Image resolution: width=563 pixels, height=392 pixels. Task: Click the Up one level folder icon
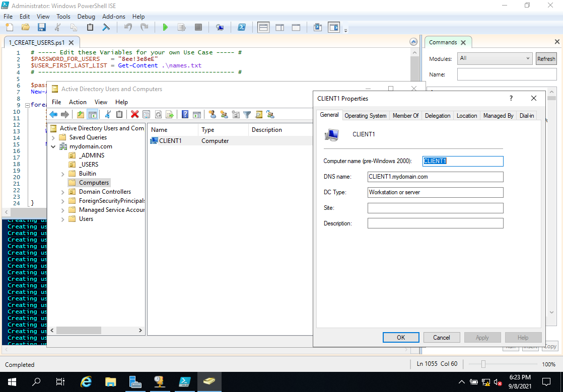[81, 114]
